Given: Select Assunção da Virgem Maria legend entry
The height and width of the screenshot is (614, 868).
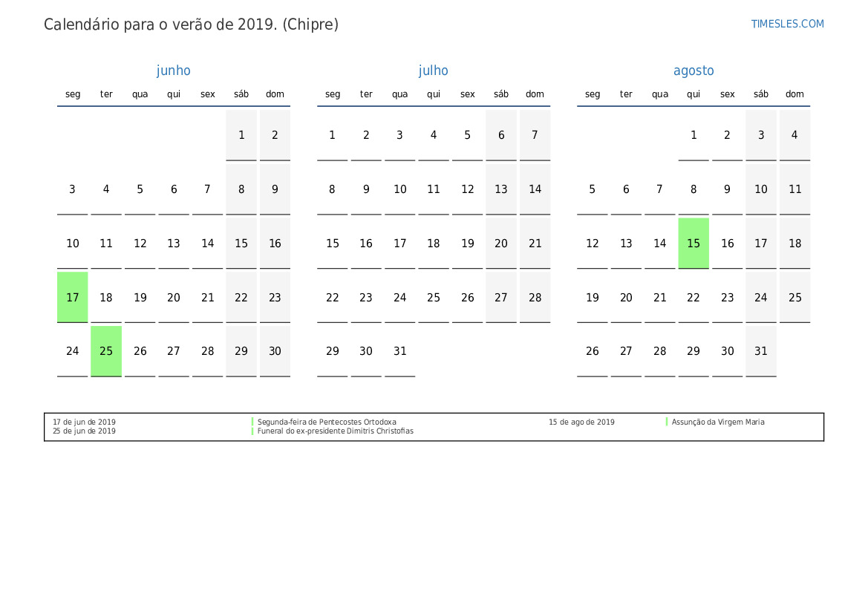Looking at the screenshot, I should point(717,422).
